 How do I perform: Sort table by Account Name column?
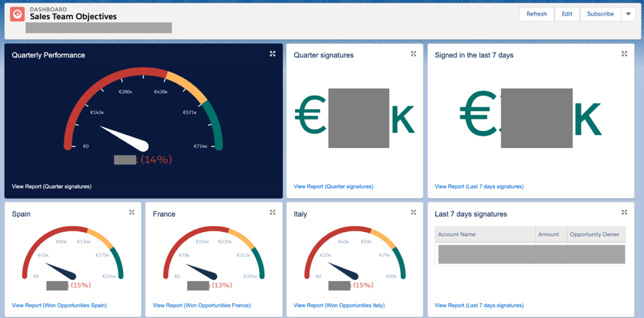click(458, 234)
